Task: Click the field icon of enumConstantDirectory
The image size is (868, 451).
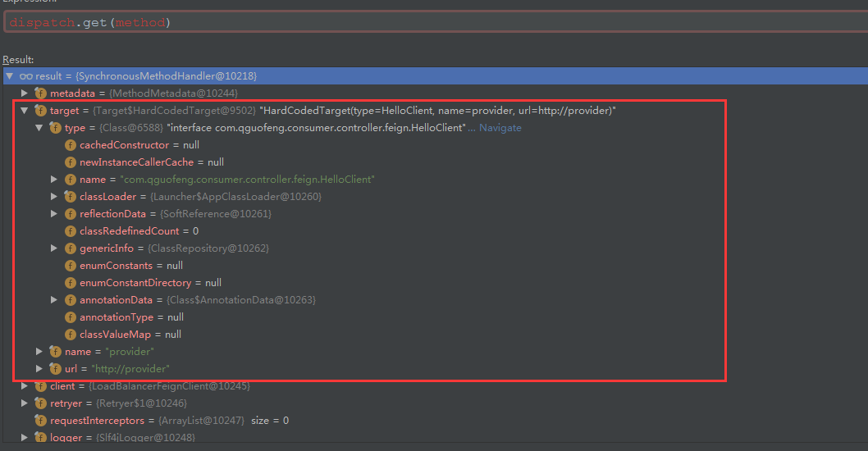Action: click(71, 282)
